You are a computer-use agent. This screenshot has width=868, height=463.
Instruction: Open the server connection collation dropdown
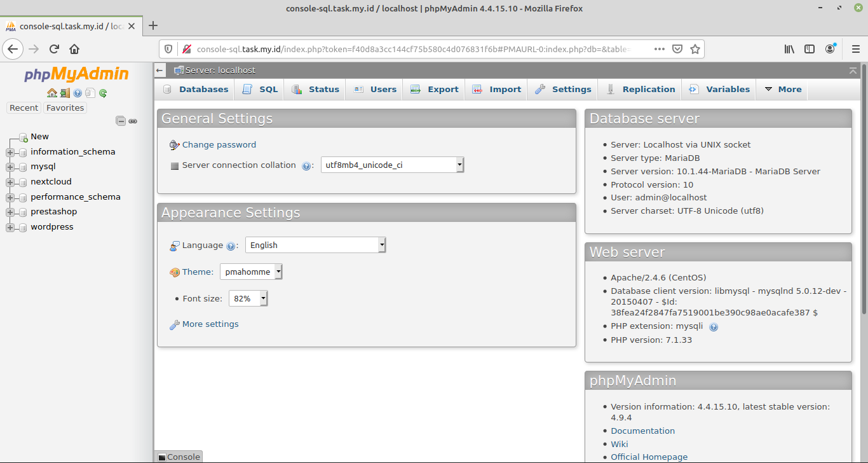pos(393,165)
